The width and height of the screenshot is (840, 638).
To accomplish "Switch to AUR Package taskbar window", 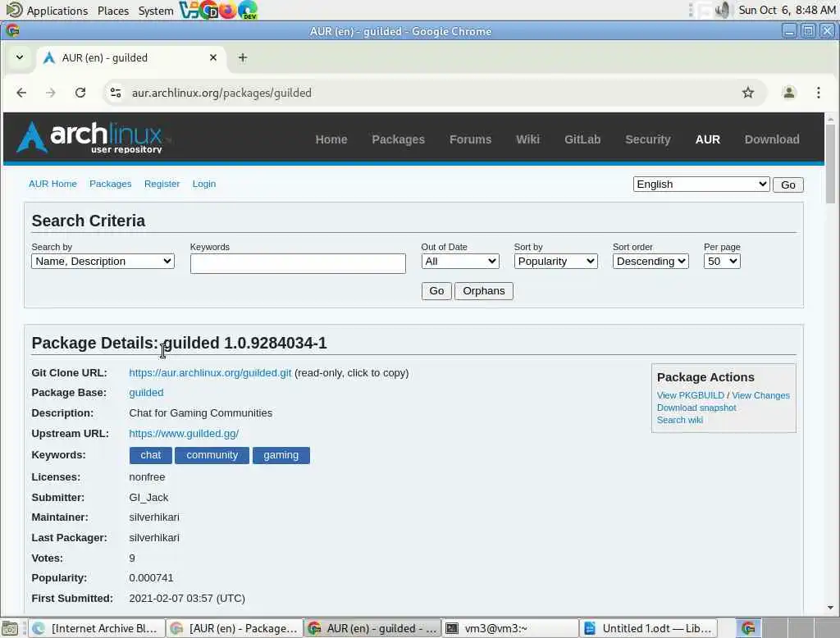I will tap(234, 628).
